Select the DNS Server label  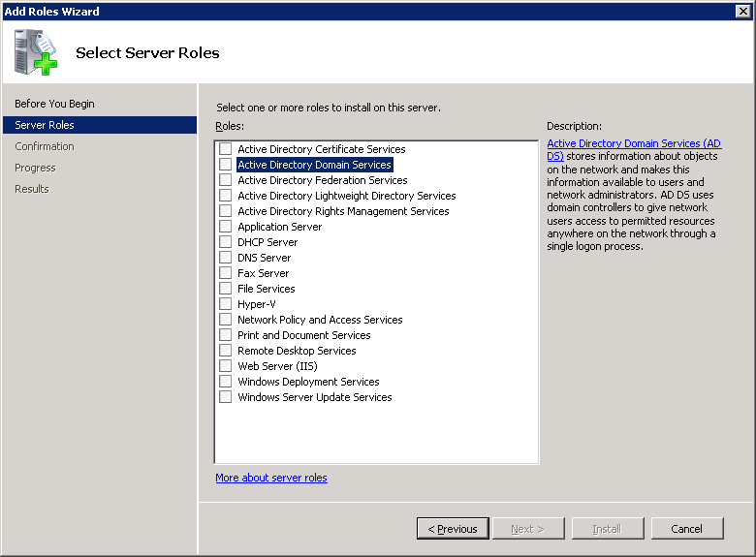pos(264,258)
